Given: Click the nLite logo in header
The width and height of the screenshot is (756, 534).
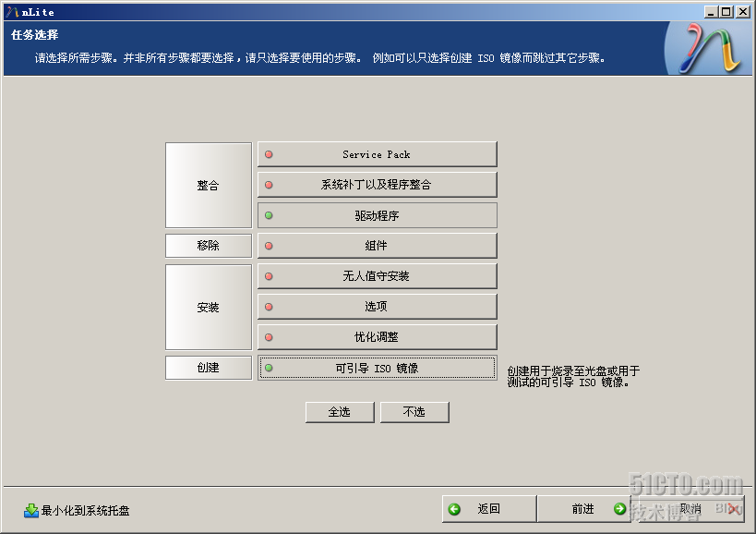Looking at the screenshot, I should coord(710,48).
